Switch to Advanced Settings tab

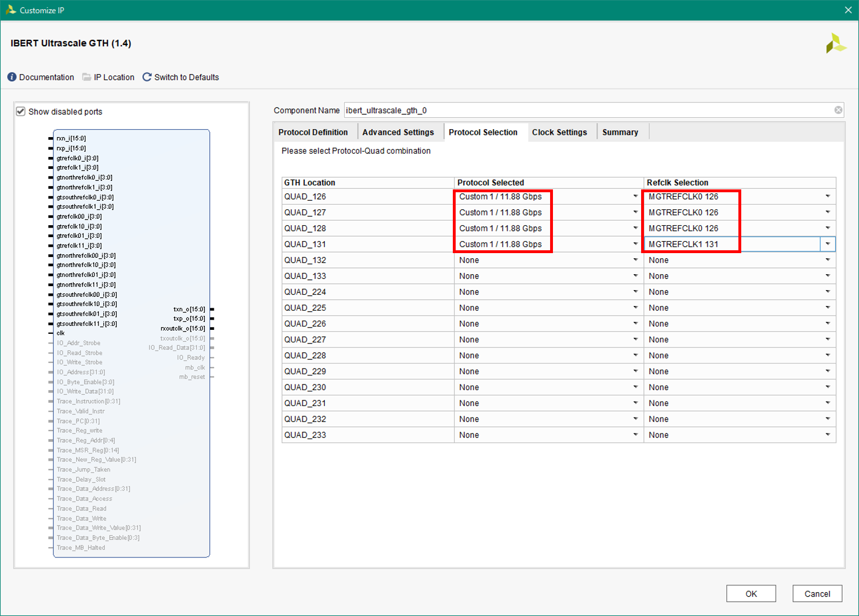[398, 132]
